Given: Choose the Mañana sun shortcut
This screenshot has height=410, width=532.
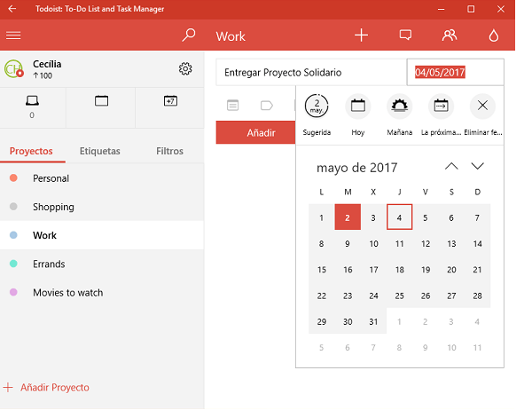Looking at the screenshot, I should 399,115.
